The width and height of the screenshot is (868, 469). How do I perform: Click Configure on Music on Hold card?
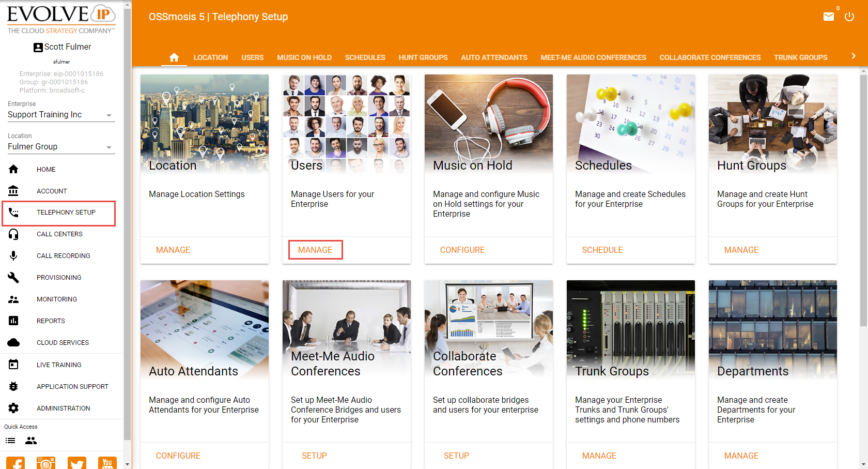(462, 250)
